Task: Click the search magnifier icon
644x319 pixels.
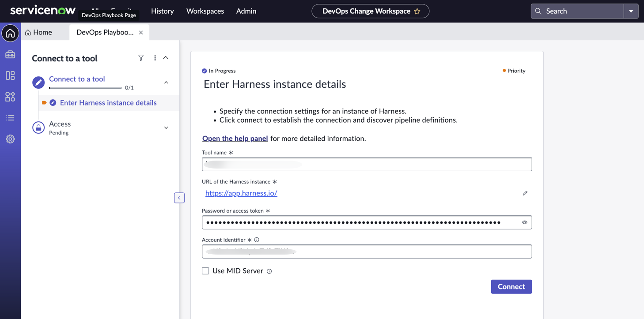Action: pyautogui.click(x=538, y=11)
